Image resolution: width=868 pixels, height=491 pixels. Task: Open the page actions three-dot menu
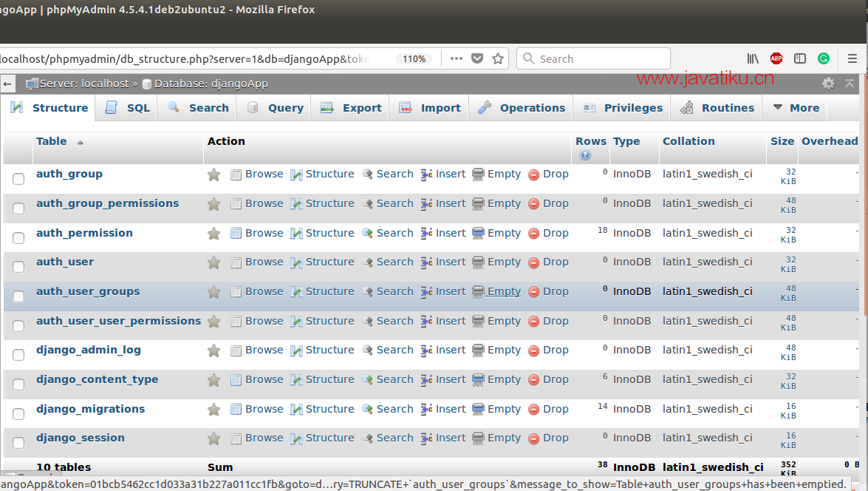pyautogui.click(x=456, y=58)
